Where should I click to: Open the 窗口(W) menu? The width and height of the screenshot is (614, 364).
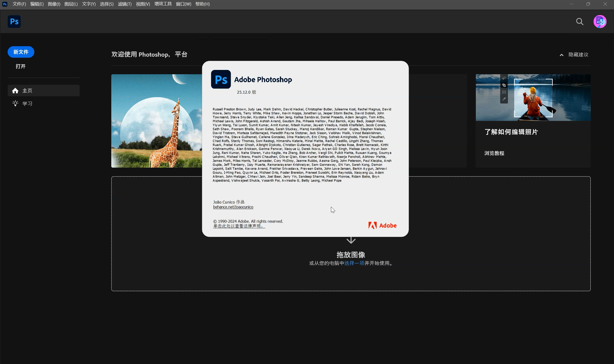183,4
